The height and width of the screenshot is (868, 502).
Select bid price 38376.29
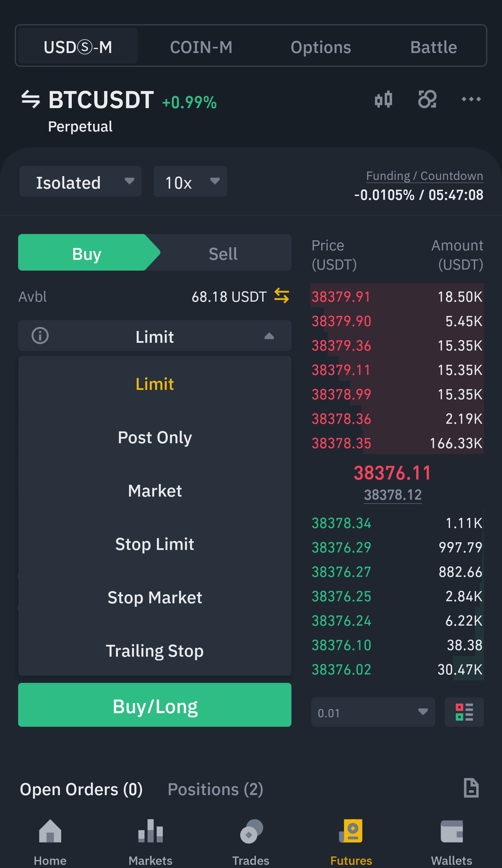(x=341, y=548)
